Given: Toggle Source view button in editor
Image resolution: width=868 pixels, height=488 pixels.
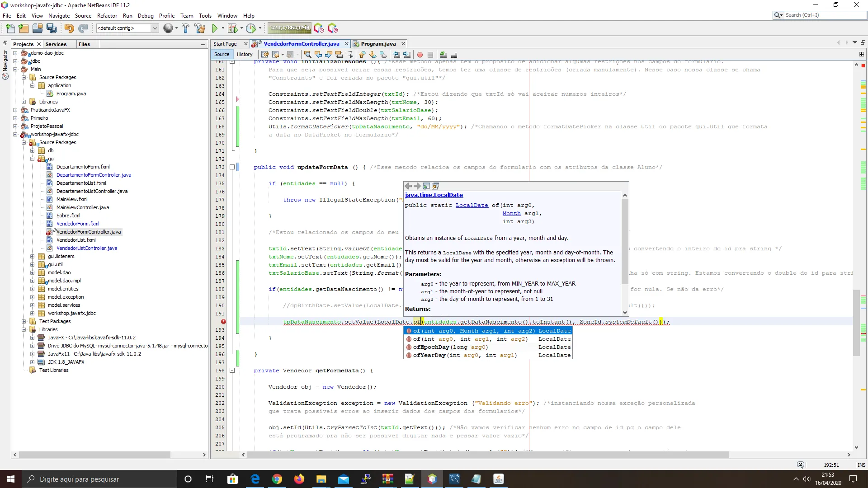Looking at the screenshot, I should point(222,54).
